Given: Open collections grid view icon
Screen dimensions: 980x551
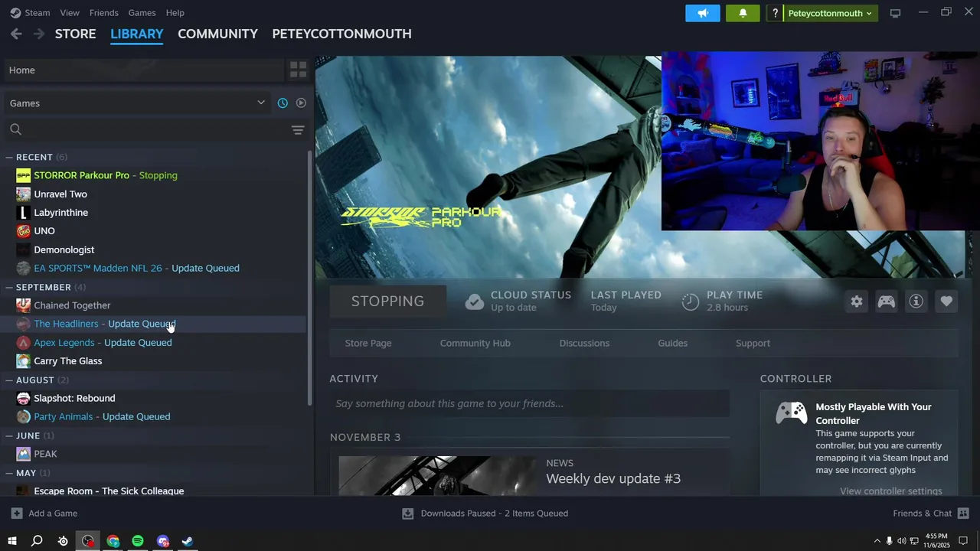Looking at the screenshot, I should (x=298, y=70).
